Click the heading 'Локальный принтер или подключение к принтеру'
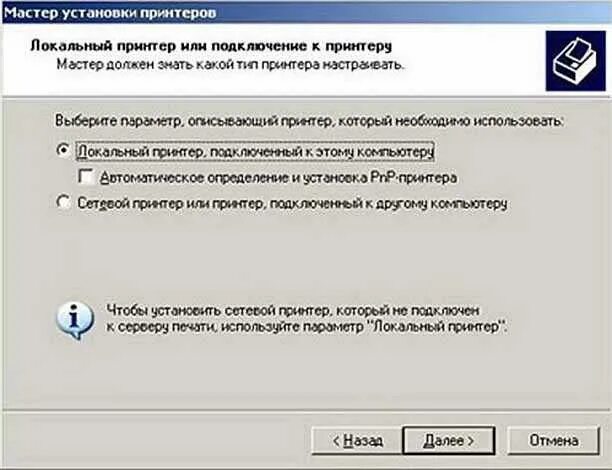 [211, 46]
